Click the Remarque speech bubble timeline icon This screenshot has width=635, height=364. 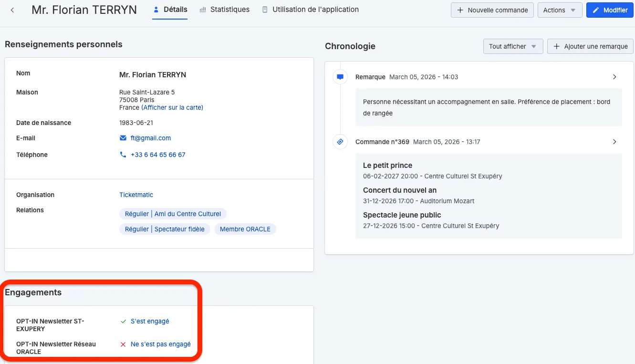click(340, 77)
